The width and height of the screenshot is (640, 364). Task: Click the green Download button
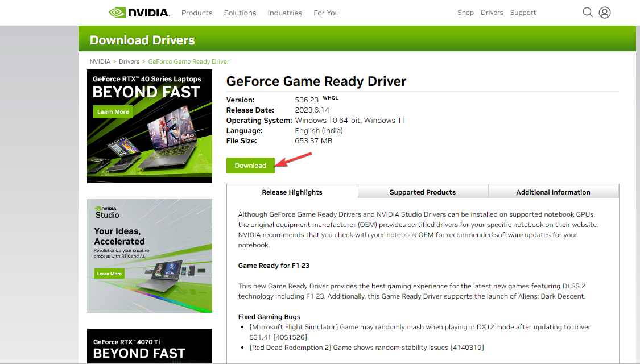tap(250, 166)
